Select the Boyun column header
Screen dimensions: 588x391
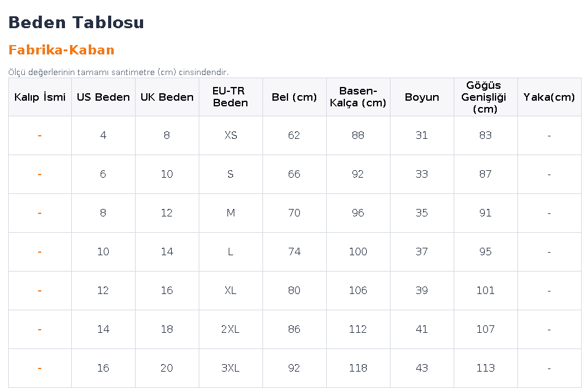(422, 97)
